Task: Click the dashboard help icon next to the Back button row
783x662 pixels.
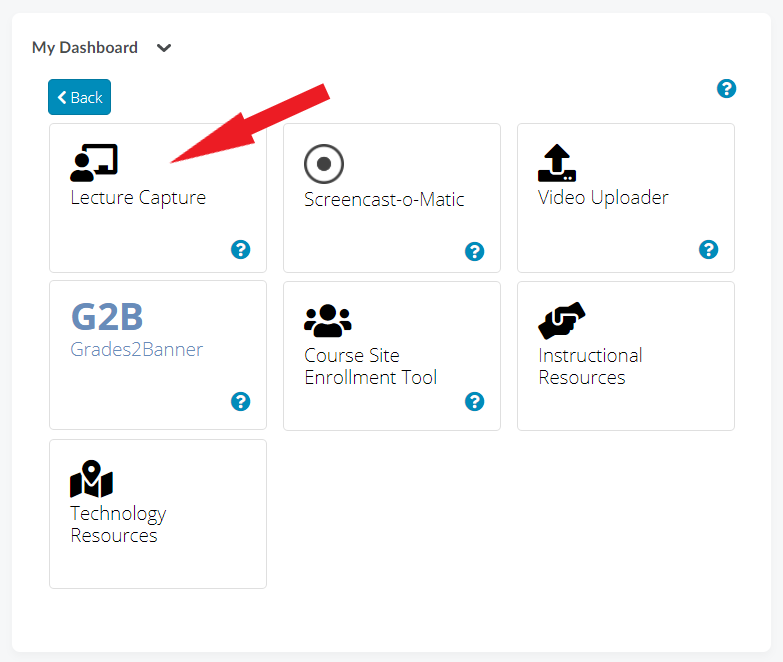Action: click(x=727, y=88)
